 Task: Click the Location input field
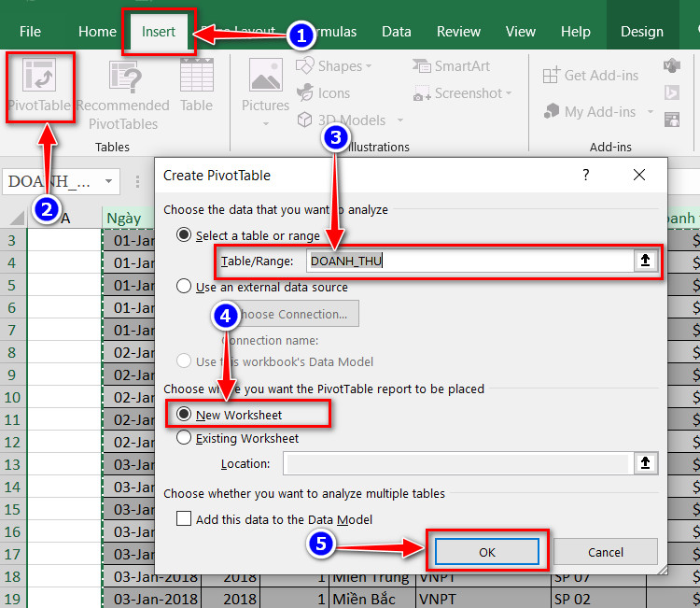point(457,463)
